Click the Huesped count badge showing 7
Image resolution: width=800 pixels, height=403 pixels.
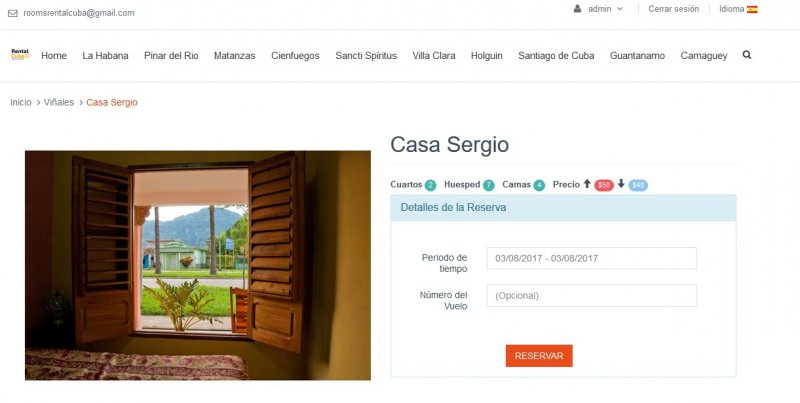[x=489, y=185]
